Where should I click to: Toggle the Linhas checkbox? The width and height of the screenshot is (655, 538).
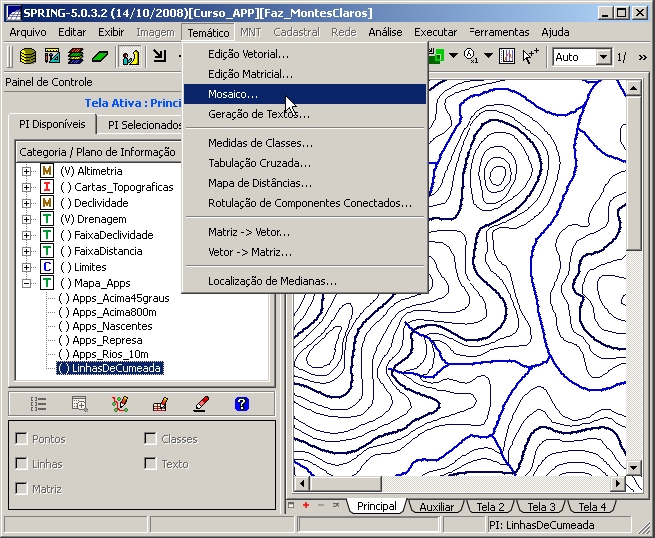pyautogui.click(x=23, y=464)
